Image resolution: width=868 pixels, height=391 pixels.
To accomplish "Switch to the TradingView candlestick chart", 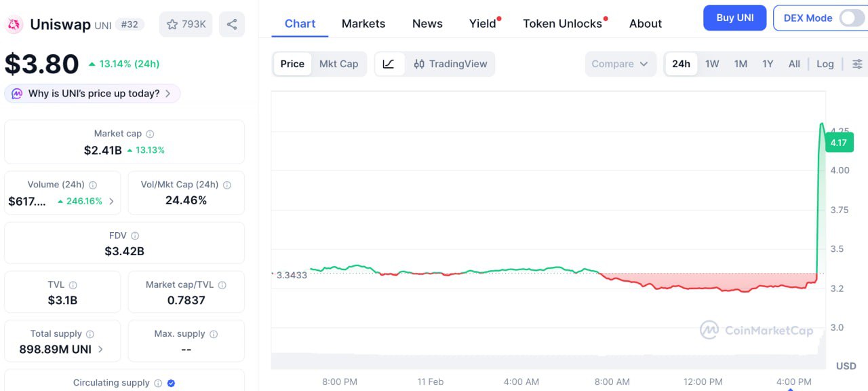I will pos(450,64).
